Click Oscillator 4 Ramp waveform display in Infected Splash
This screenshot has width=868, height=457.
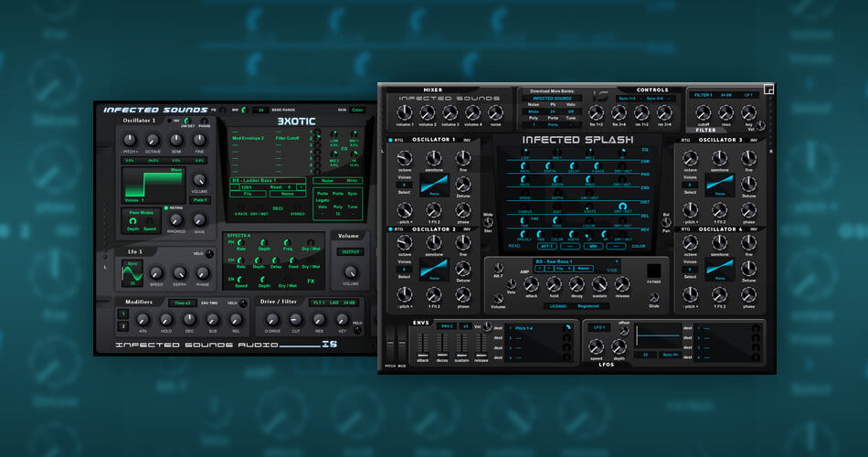pyautogui.click(x=720, y=270)
